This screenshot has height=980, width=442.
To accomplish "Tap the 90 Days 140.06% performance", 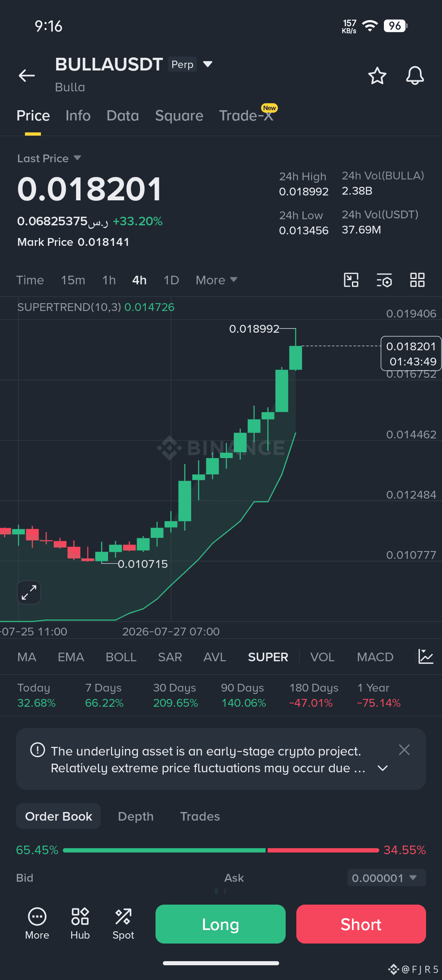I will (x=244, y=695).
